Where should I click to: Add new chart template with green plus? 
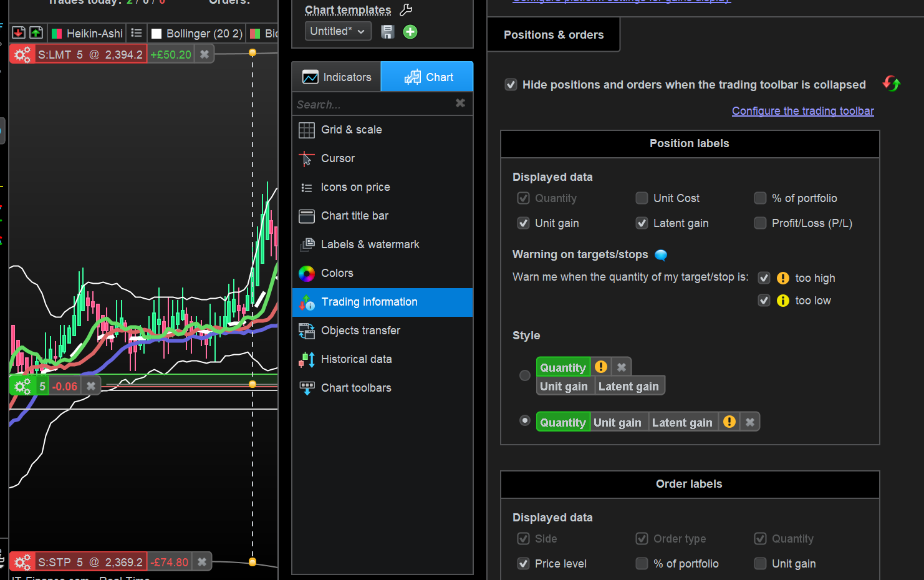(x=410, y=32)
